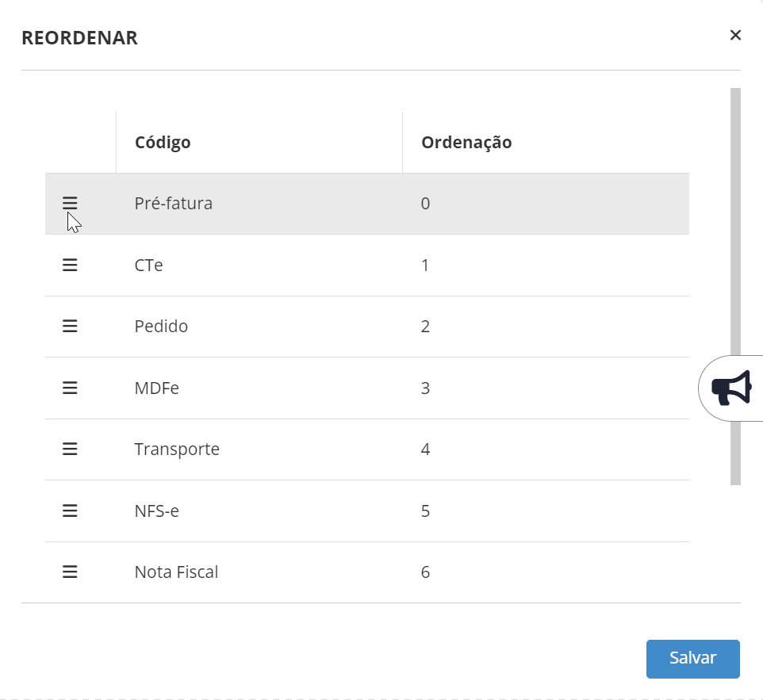Click the drag handle for Pré-fatura row
763x700 pixels.
pyautogui.click(x=70, y=204)
